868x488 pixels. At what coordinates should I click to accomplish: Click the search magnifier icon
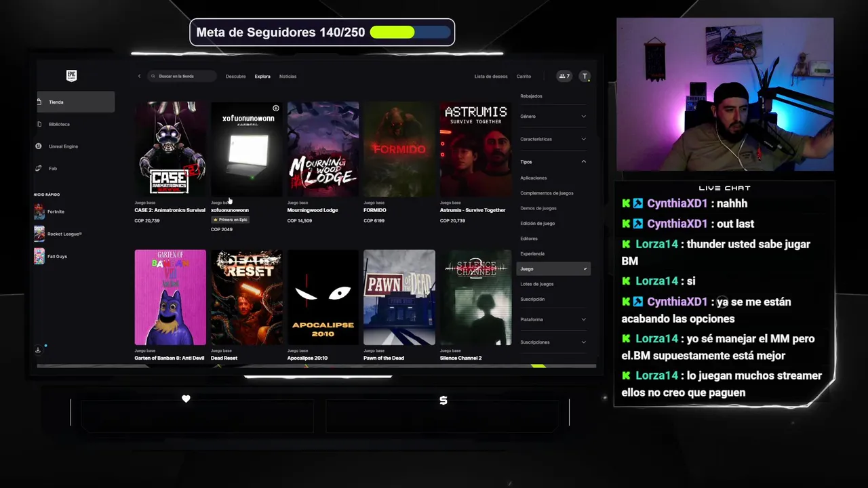pyautogui.click(x=153, y=76)
